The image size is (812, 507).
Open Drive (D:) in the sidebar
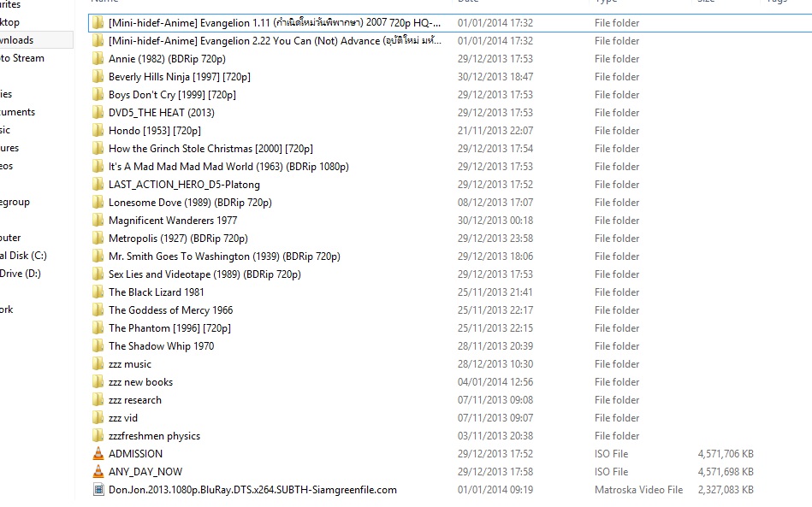(21, 274)
